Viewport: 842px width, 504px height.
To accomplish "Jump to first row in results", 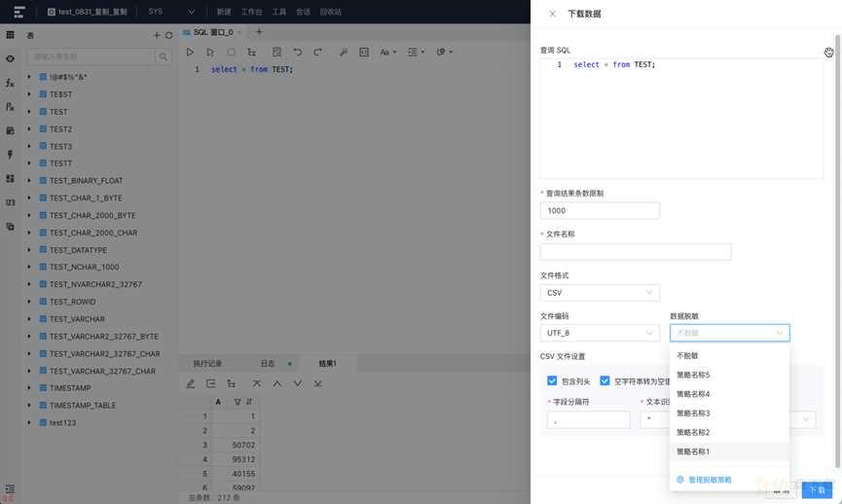I will (x=257, y=383).
